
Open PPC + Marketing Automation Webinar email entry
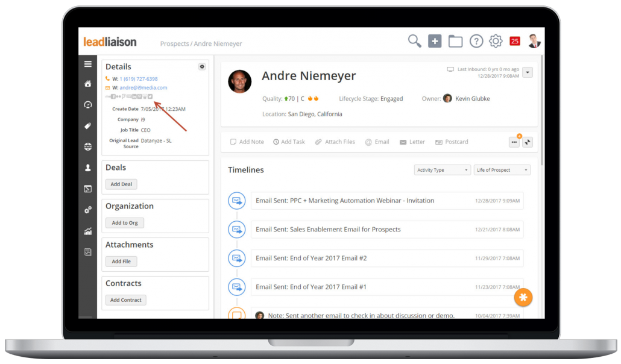click(x=387, y=201)
